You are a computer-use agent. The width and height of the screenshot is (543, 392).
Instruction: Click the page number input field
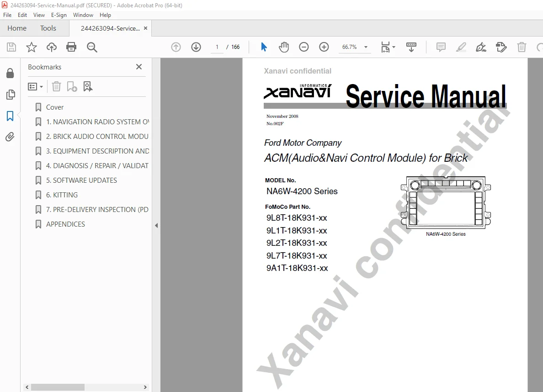tap(217, 47)
